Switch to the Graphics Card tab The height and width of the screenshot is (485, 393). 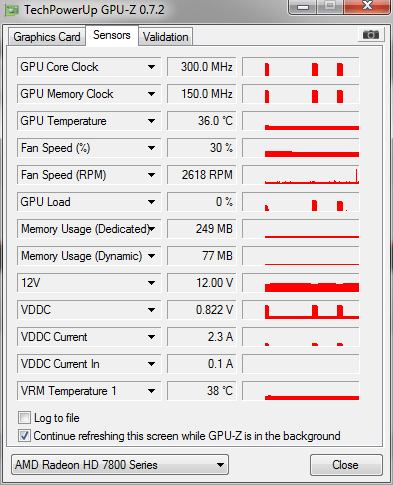pos(47,37)
